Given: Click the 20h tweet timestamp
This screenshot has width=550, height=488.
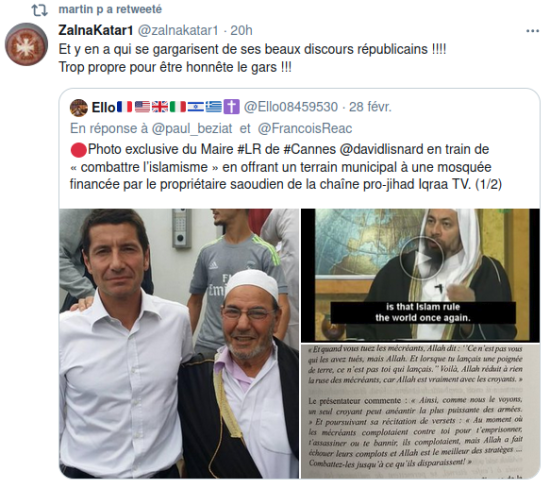Looking at the screenshot, I should [x=241, y=31].
